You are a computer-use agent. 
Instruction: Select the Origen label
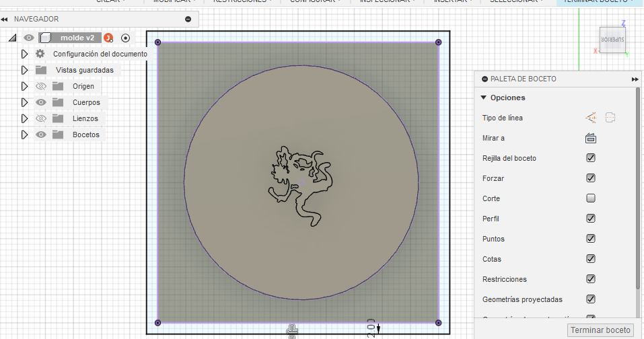(x=83, y=86)
